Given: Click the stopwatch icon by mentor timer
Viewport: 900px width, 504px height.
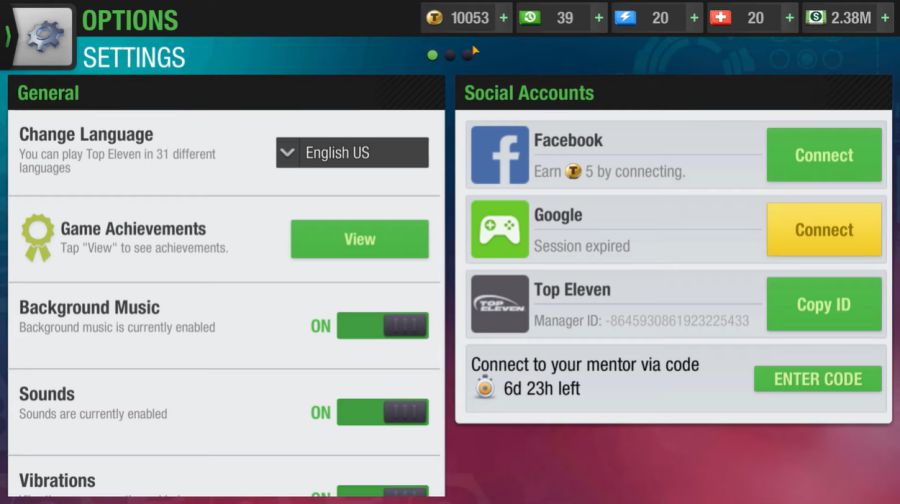Looking at the screenshot, I should (485, 387).
